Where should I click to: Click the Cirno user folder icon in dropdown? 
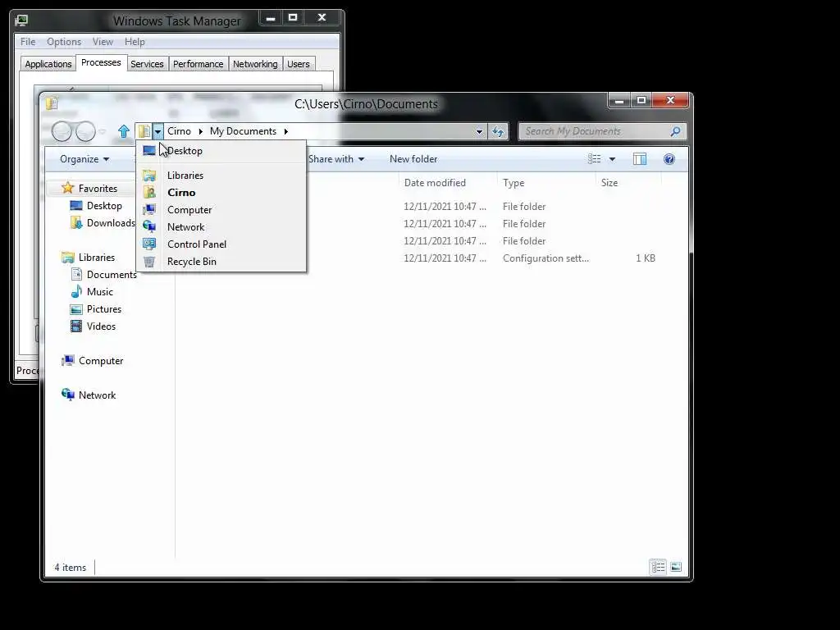(x=149, y=193)
